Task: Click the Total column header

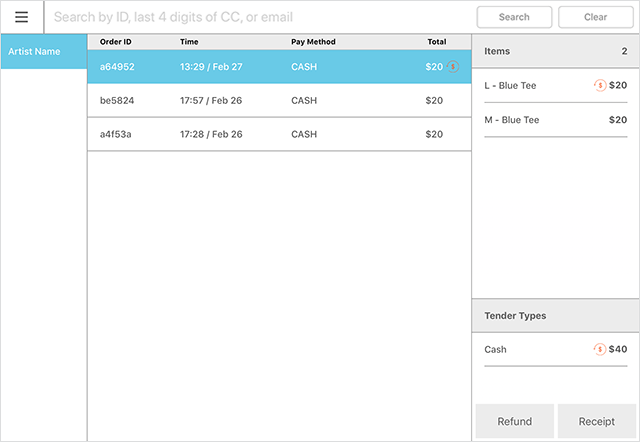Action: [436, 42]
